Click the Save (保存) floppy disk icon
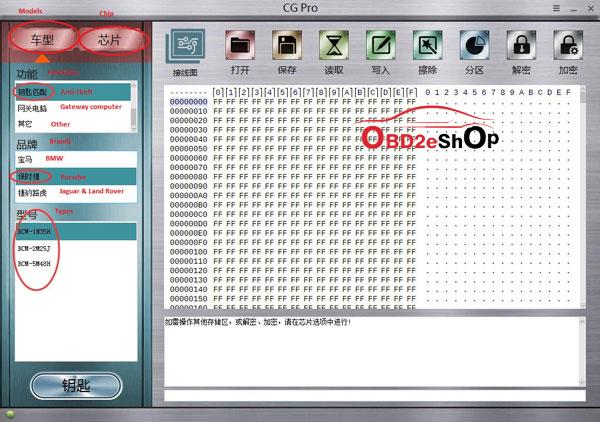This screenshot has width=600, height=422. [x=287, y=45]
